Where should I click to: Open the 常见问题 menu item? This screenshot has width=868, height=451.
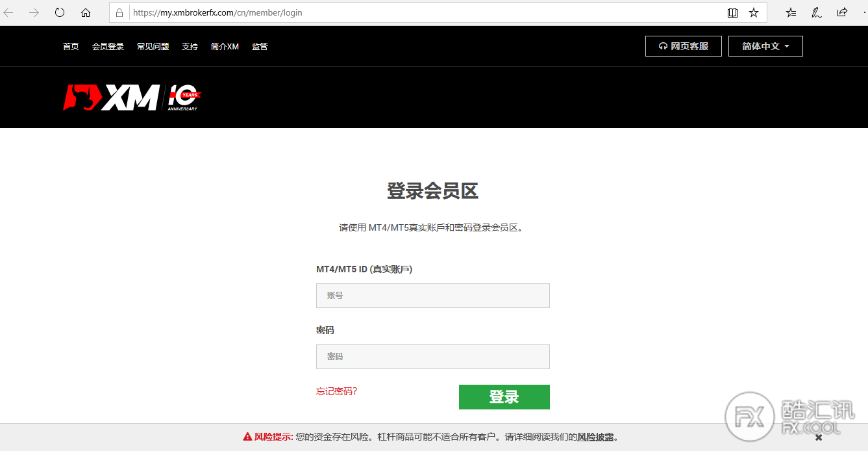point(153,47)
